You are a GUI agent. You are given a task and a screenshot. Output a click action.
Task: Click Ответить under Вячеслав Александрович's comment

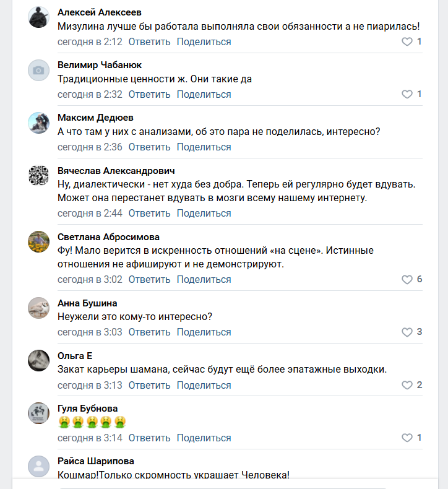click(149, 214)
